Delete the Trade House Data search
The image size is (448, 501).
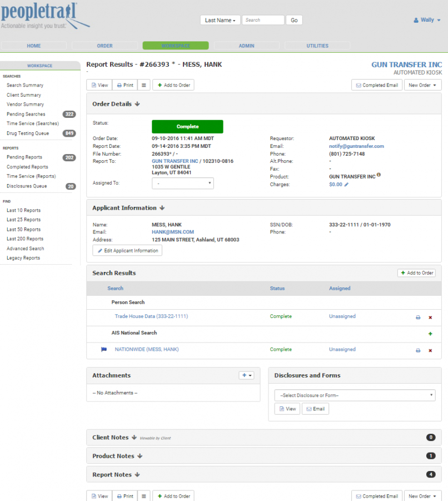[x=430, y=318]
